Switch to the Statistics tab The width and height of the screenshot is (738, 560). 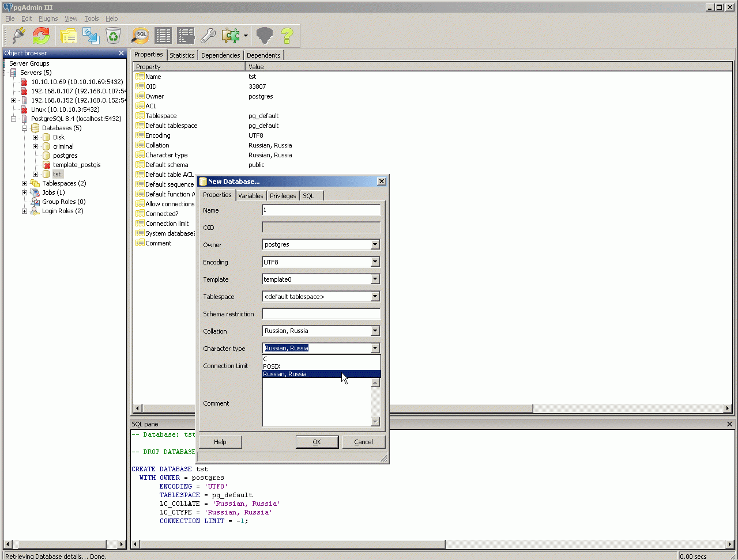click(182, 55)
